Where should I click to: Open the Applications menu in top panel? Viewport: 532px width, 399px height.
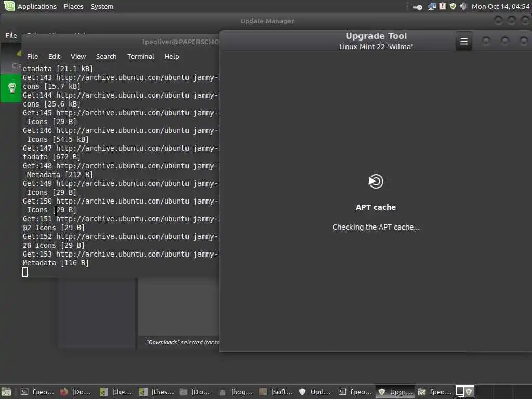(x=37, y=6)
